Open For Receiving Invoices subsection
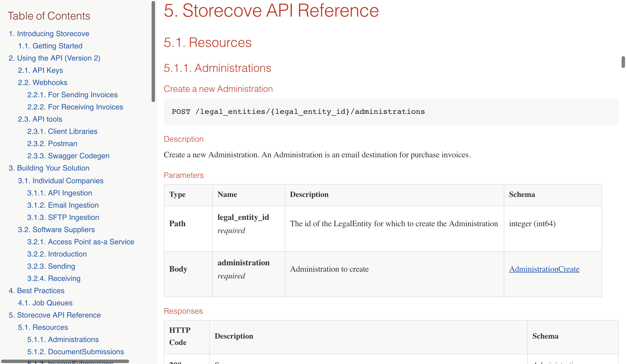 point(75,107)
